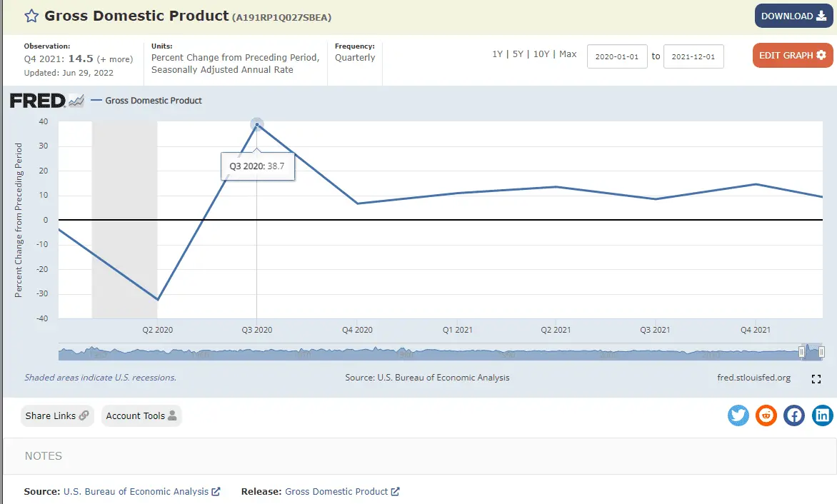Enter fullscreen graph view
Screen dimensions: 837x504
point(817,379)
